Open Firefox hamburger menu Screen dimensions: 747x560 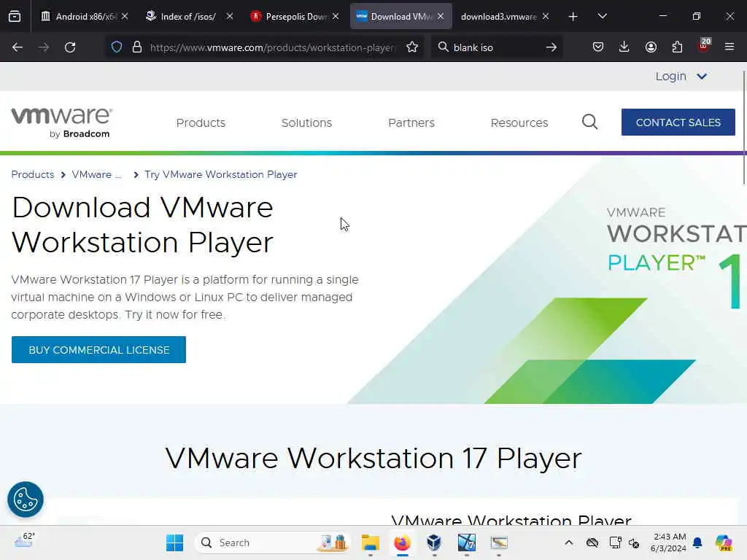(729, 47)
